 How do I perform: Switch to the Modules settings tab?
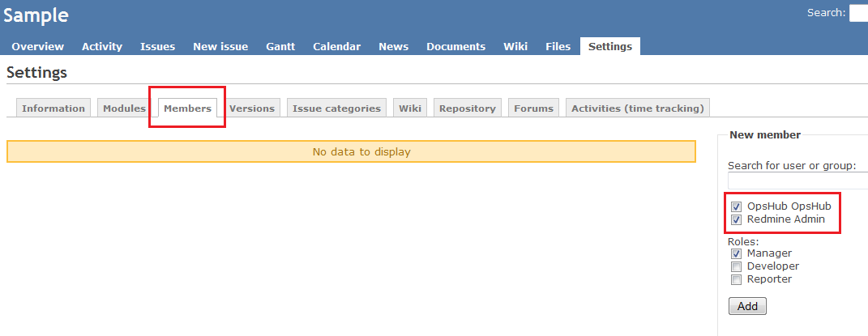click(124, 108)
